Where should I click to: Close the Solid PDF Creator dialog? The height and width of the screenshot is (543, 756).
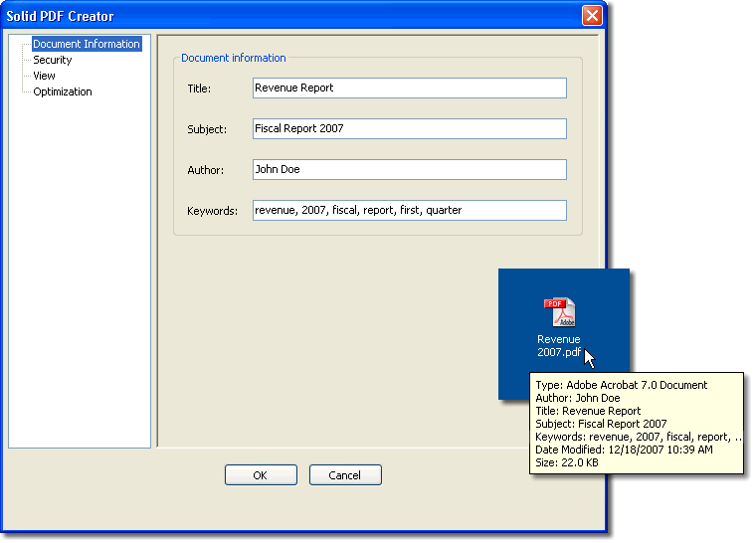[592, 16]
